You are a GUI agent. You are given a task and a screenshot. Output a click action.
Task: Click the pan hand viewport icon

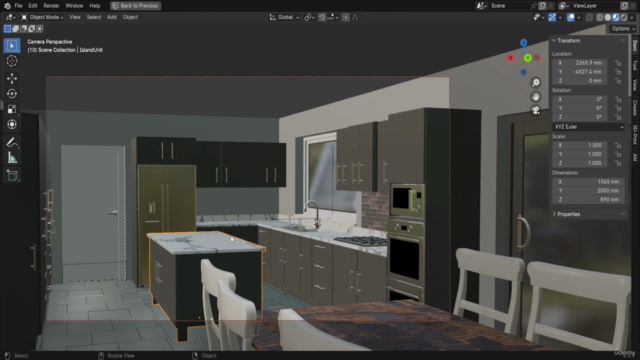[x=536, y=97]
